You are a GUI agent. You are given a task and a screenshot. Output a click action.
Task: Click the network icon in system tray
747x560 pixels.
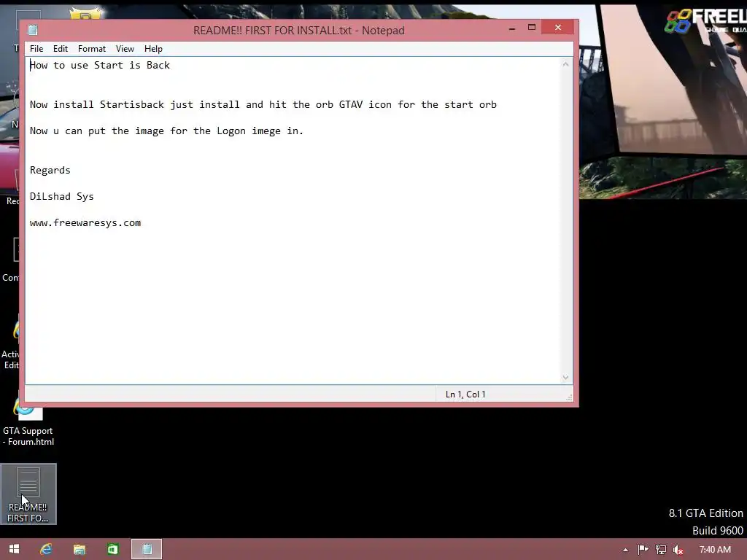point(661,550)
